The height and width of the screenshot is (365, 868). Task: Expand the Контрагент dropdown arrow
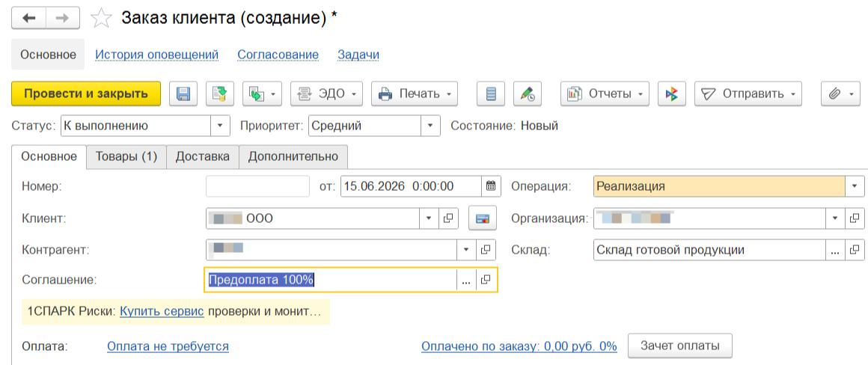(466, 250)
